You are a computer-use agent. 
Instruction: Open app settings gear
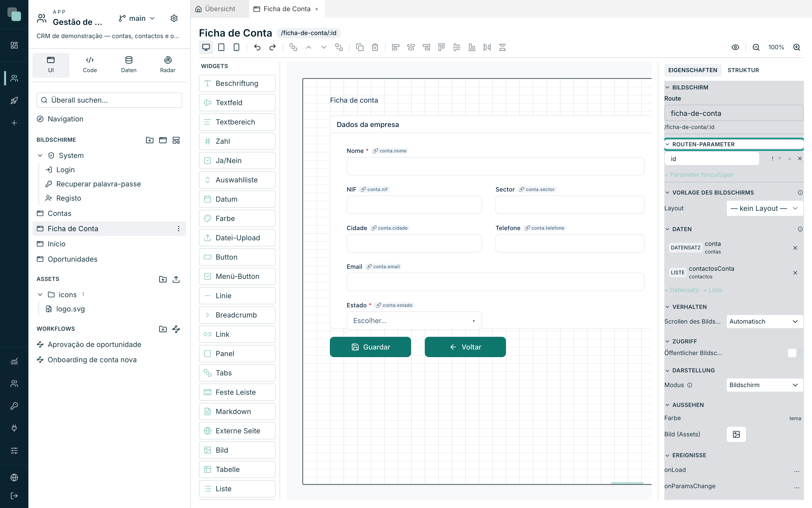[x=174, y=18]
